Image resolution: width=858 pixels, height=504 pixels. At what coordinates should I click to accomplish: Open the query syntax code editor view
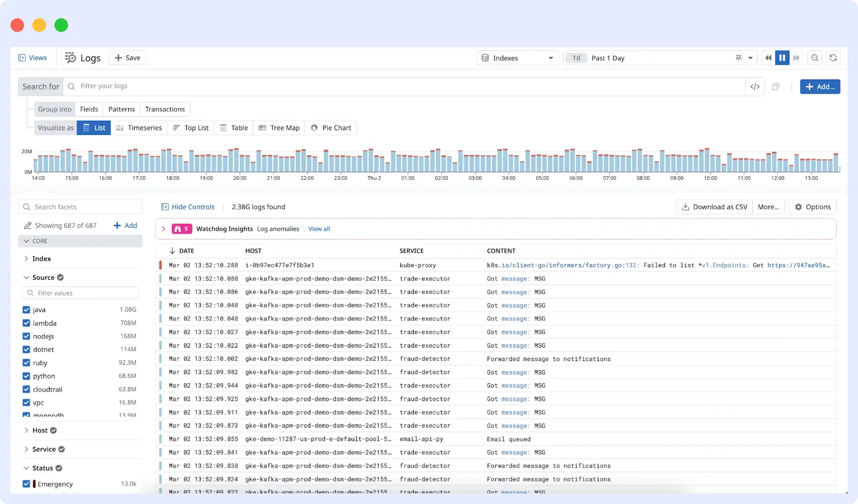click(x=755, y=86)
